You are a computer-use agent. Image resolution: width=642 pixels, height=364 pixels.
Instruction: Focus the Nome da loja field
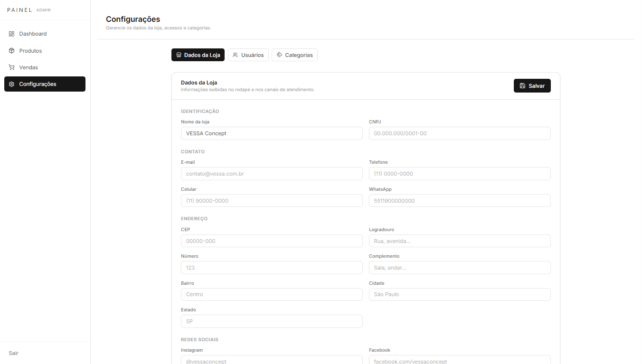[x=272, y=133]
